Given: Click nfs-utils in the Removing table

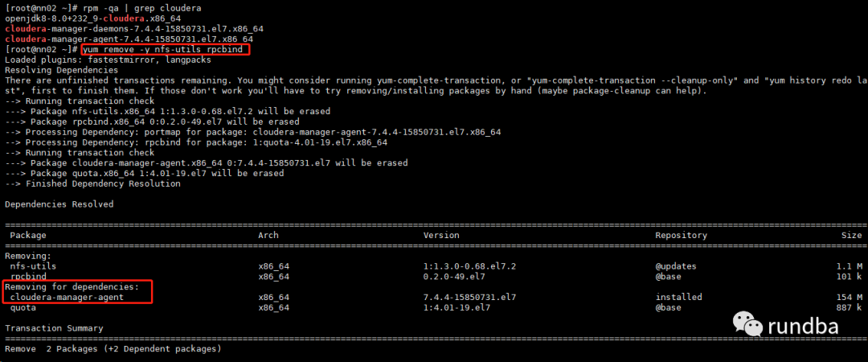Looking at the screenshot, I should point(34,265).
